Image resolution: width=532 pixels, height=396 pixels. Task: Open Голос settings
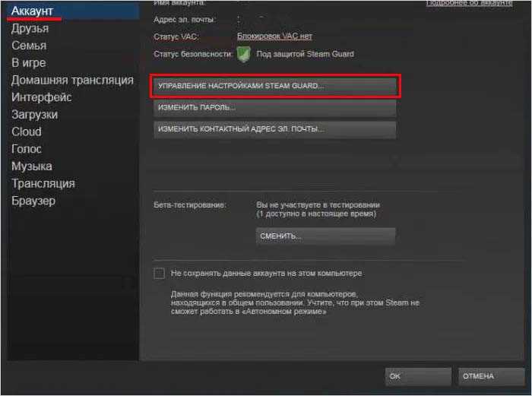[27, 149]
